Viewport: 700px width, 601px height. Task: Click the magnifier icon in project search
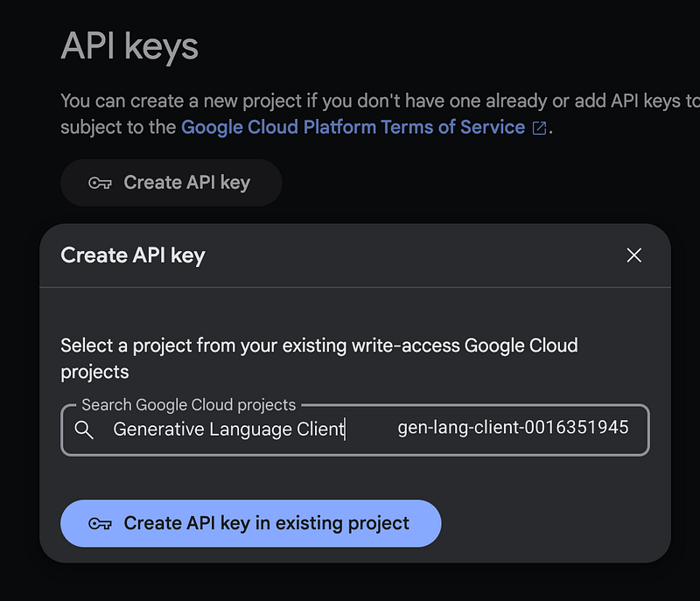[84, 430]
